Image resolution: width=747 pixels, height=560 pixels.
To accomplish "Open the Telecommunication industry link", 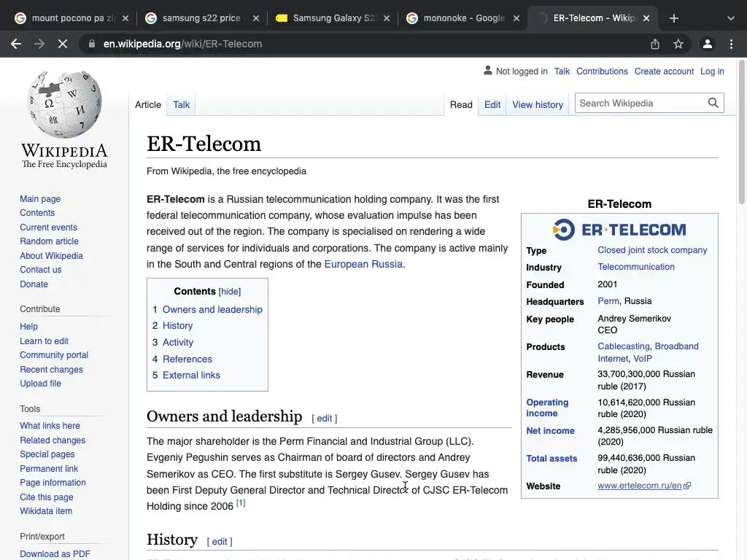I will pyautogui.click(x=636, y=267).
